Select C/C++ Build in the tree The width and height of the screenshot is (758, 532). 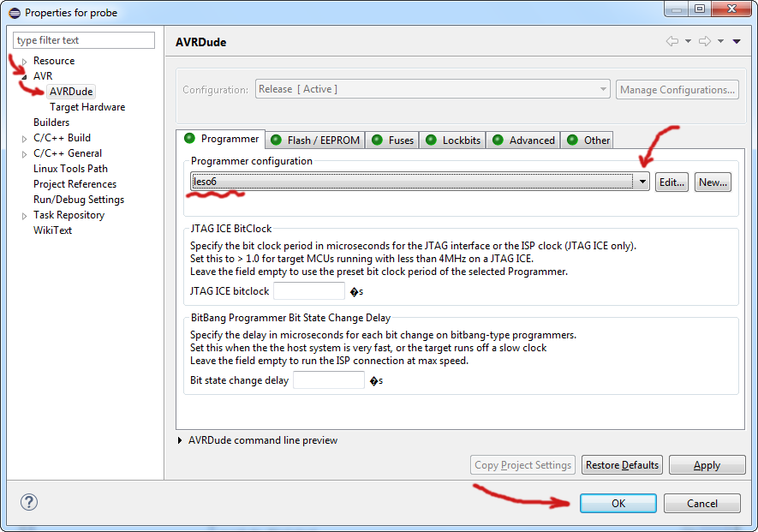[x=62, y=138]
